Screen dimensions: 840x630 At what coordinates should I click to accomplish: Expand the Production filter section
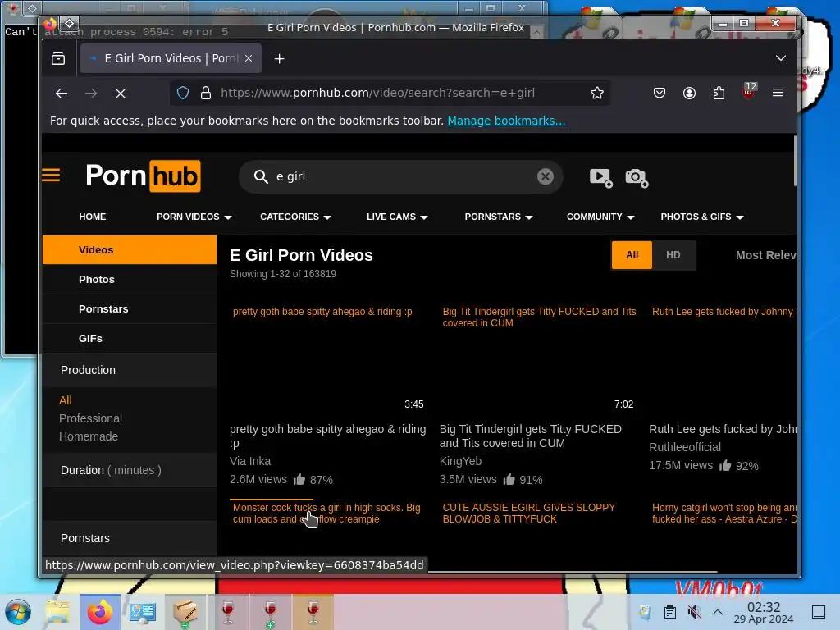coord(130,370)
